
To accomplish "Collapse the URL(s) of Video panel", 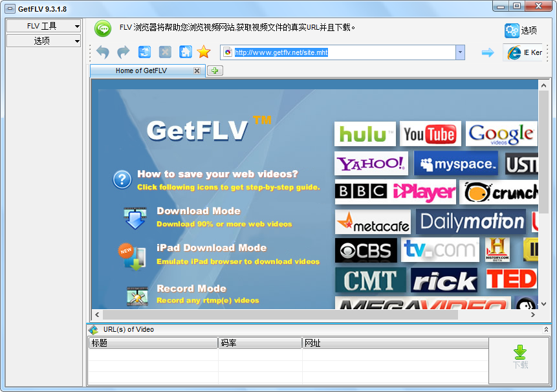I will pyautogui.click(x=546, y=329).
